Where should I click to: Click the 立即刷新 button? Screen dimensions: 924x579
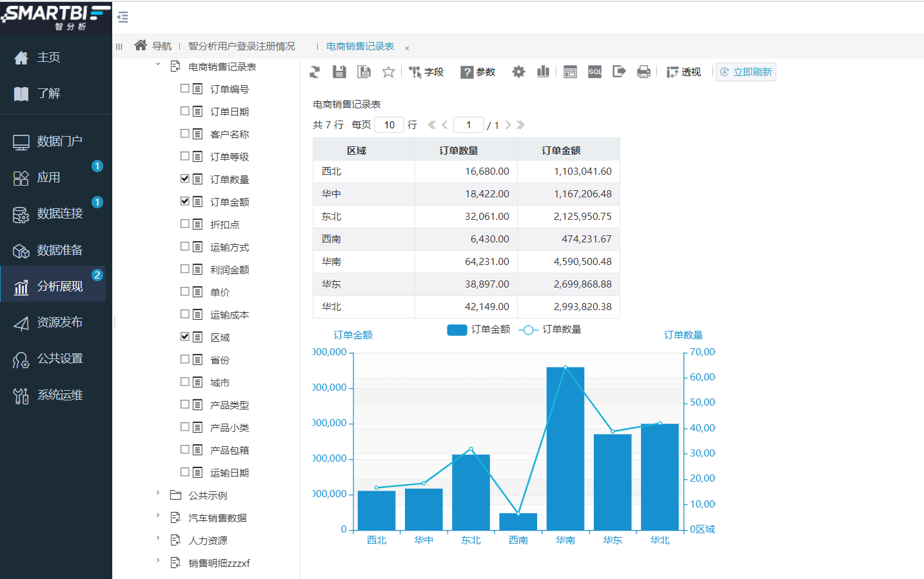746,72
